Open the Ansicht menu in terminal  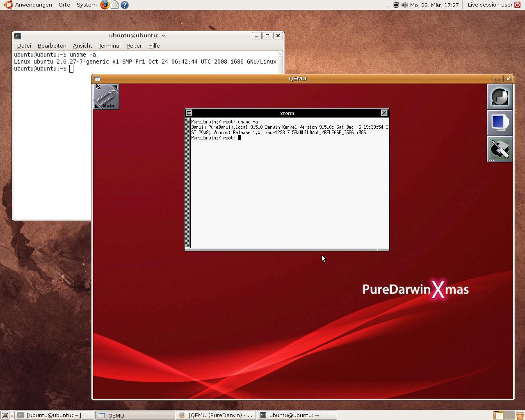(x=82, y=46)
